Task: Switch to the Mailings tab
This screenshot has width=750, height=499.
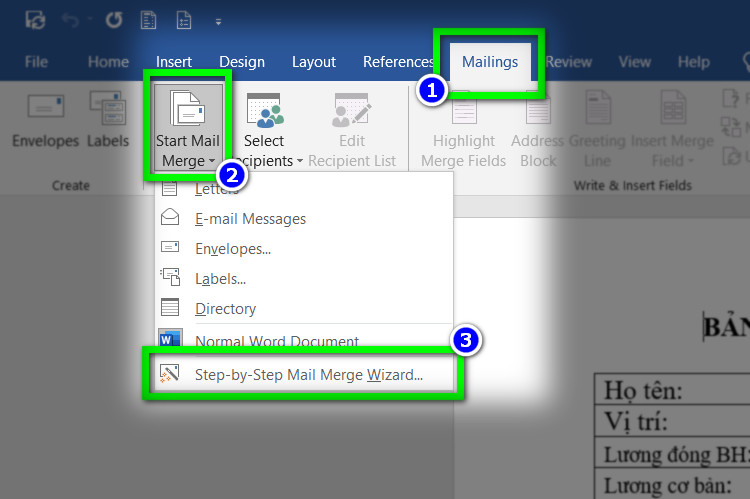Action: point(489,62)
